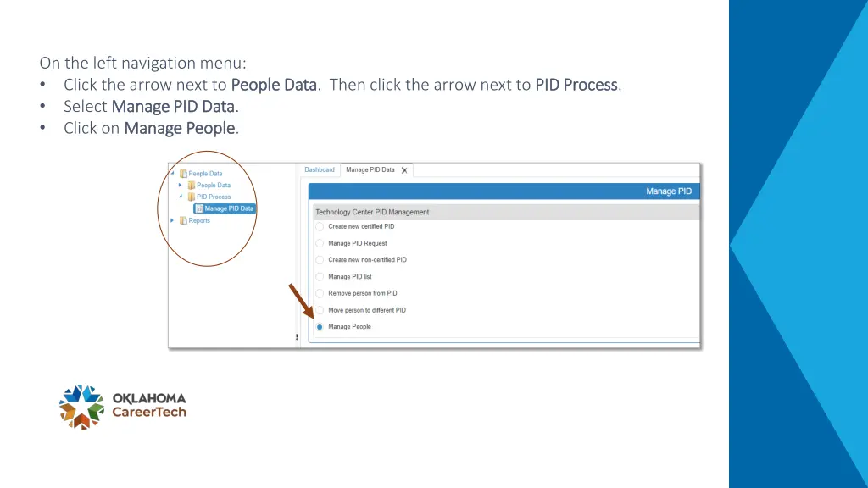Image resolution: width=868 pixels, height=488 pixels.
Task: Select Move person to different PID
Action: pyautogui.click(x=320, y=310)
